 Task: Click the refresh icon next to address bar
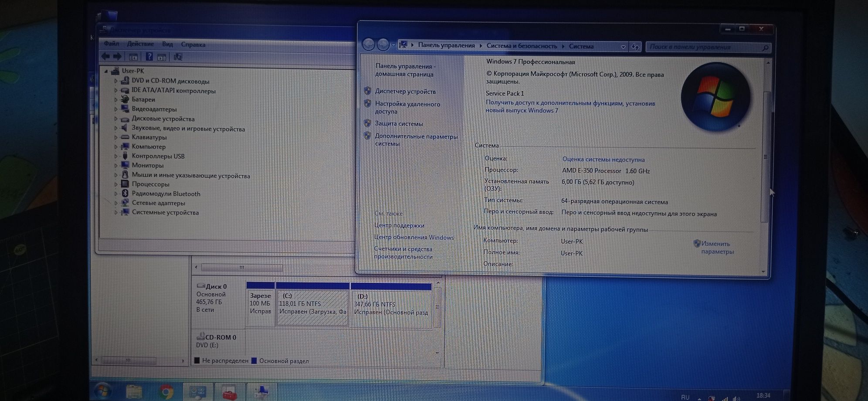pos(635,47)
